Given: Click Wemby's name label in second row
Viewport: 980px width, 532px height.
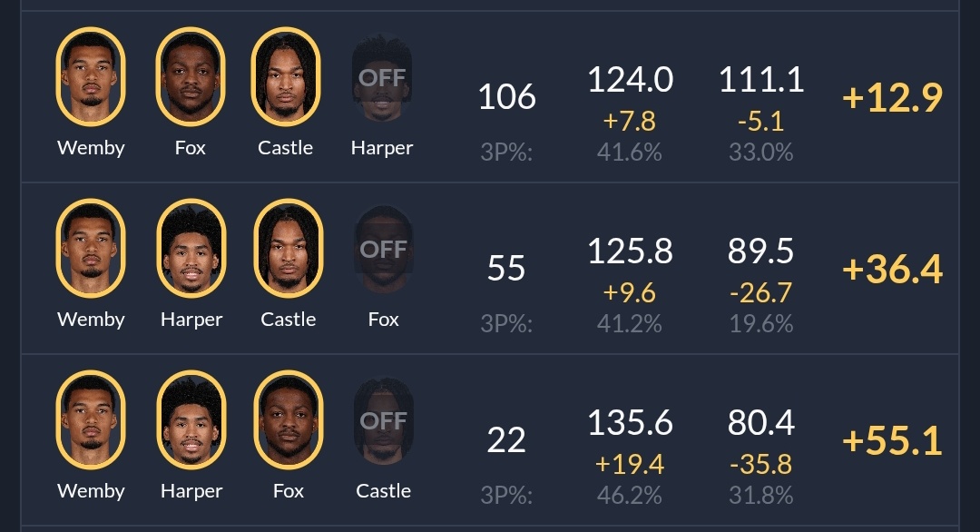Looking at the screenshot, I should (x=91, y=320).
